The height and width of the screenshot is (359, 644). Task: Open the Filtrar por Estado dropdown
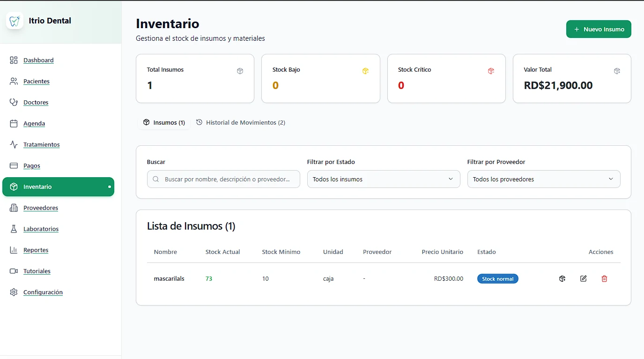pyautogui.click(x=383, y=179)
